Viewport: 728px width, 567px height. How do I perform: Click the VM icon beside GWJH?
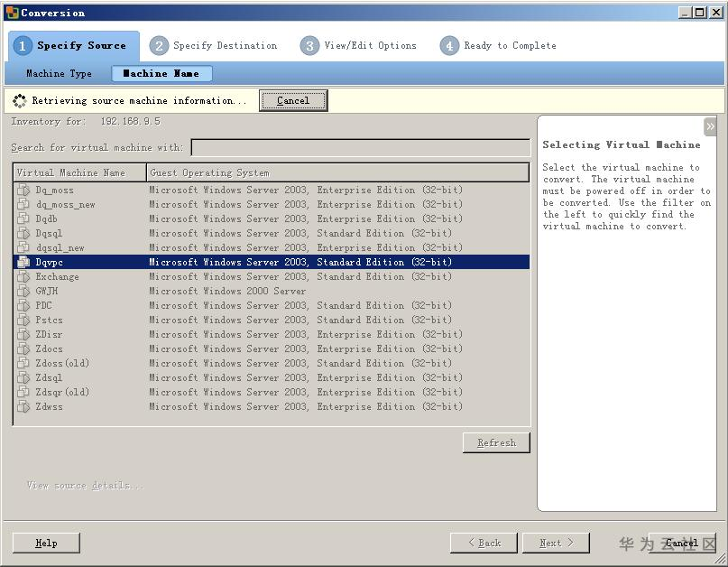(23, 291)
